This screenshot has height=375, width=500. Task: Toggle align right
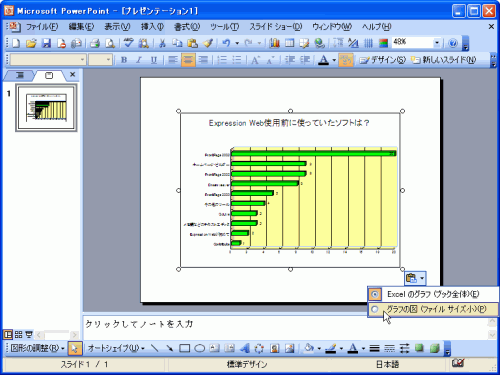[203, 60]
